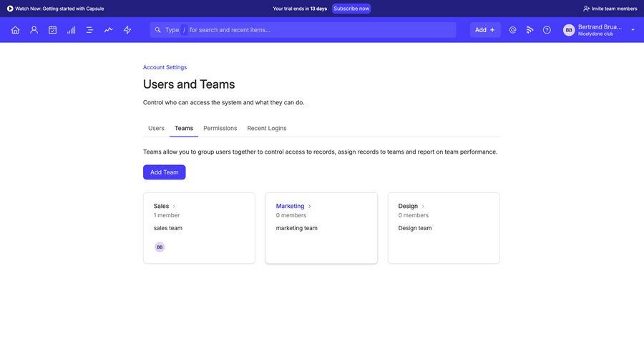Image resolution: width=644 pixels, height=346 pixels.
Task: Open the Sales Pipeline bar chart icon
Action: coord(71,30)
